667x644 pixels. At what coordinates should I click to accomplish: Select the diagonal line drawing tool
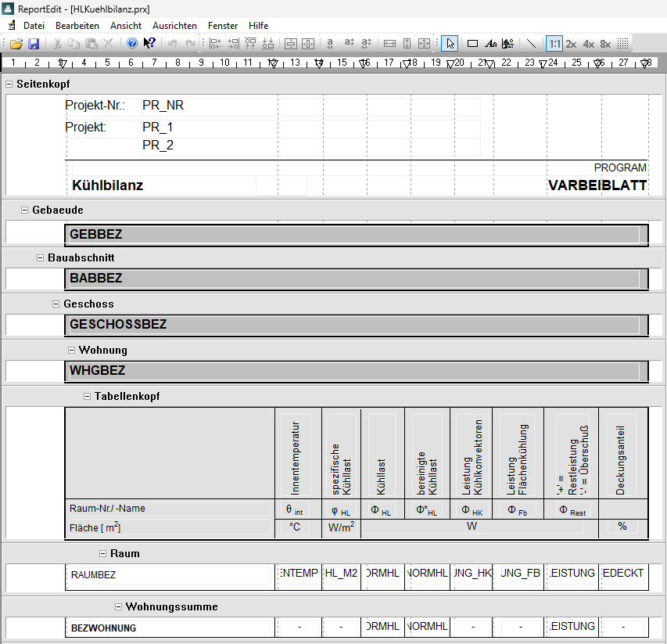click(x=531, y=43)
